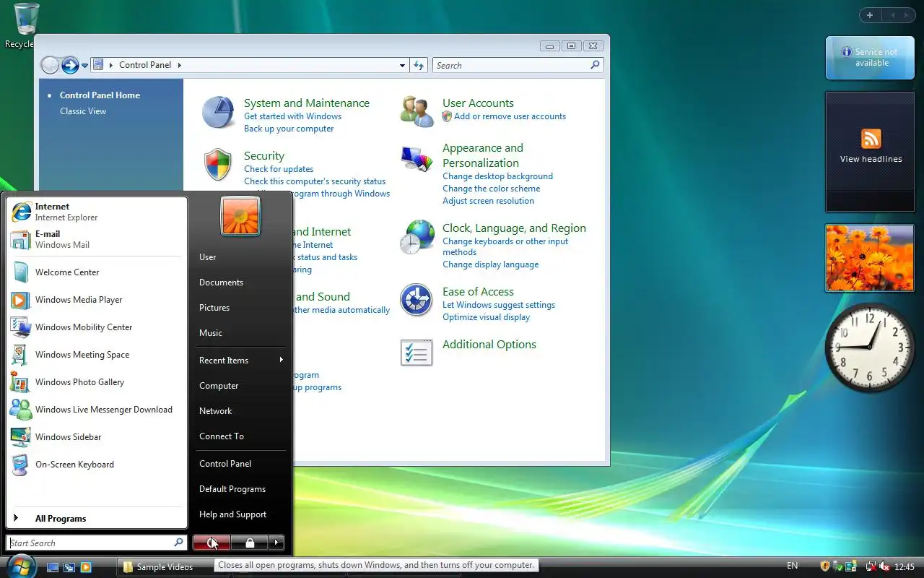Click Control Panel Home link
Viewport: 924px width, 578px height.
(100, 95)
